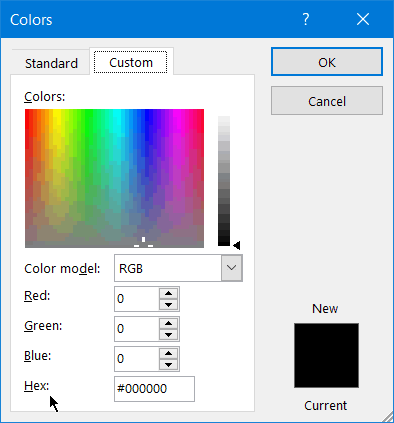Open the Color model dropdown arrow
394x423 pixels.
(231, 268)
